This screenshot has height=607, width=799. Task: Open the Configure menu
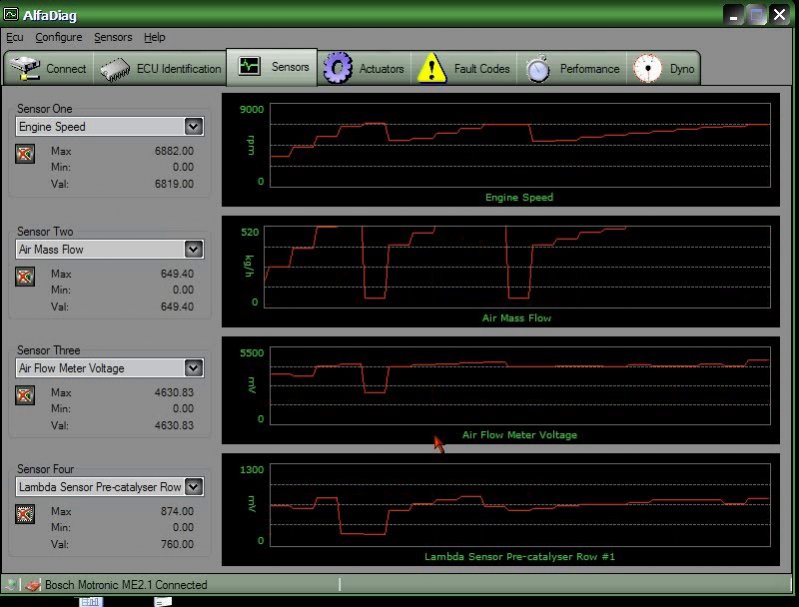58,37
